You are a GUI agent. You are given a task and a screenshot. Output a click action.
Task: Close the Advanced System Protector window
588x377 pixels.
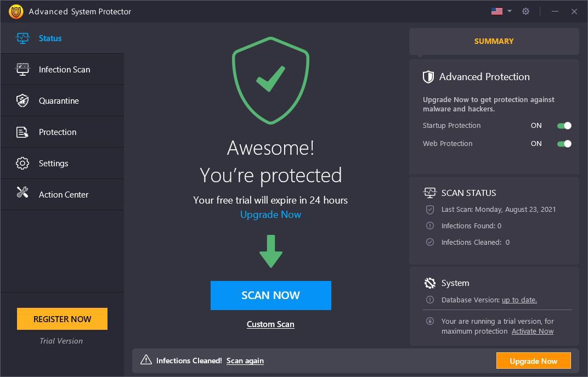click(574, 12)
